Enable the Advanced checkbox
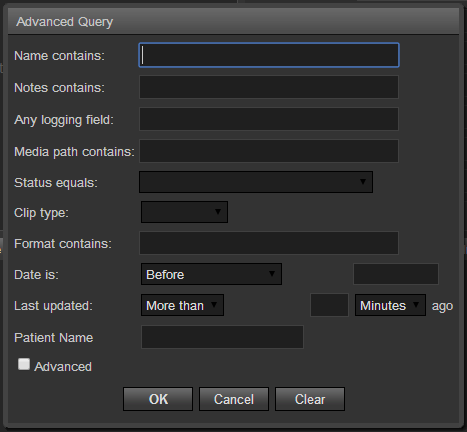 point(24,364)
